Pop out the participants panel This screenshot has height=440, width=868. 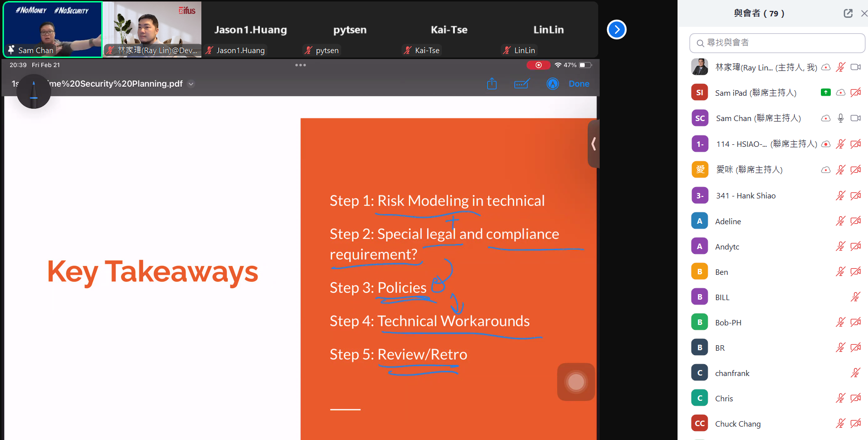(848, 13)
